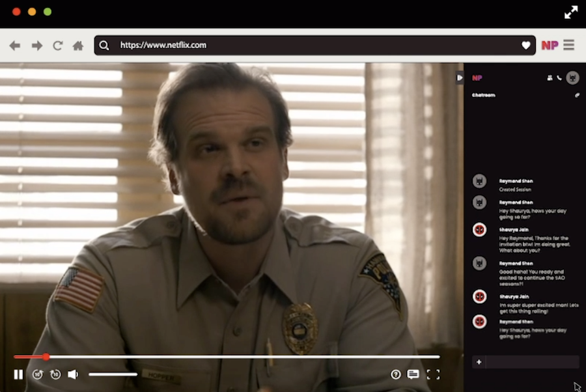
Task: Go to the browser home page
Action: click(x=78, y=46)
